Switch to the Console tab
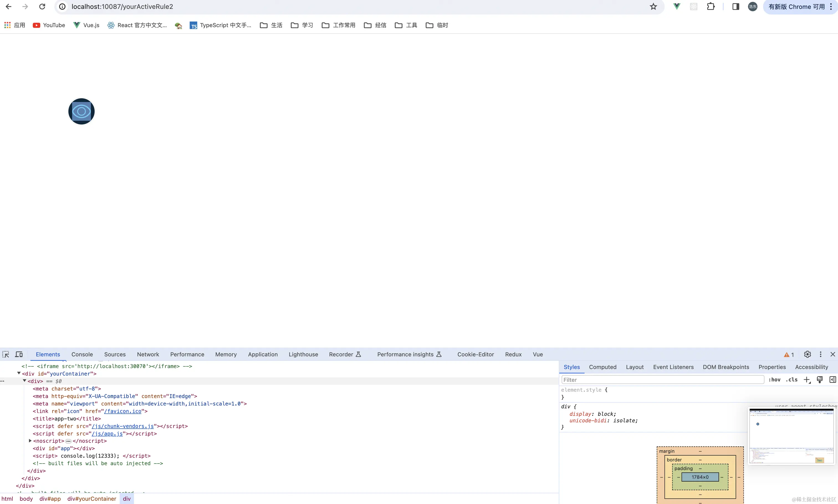The width and height of the screenshot is (838, 504). click(x=82, y=354)
